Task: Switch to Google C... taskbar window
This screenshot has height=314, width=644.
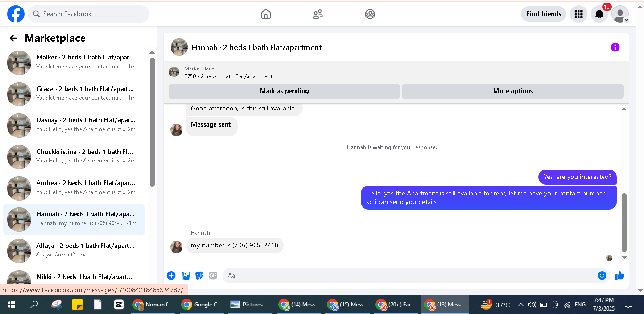Action: click(202, 305)
